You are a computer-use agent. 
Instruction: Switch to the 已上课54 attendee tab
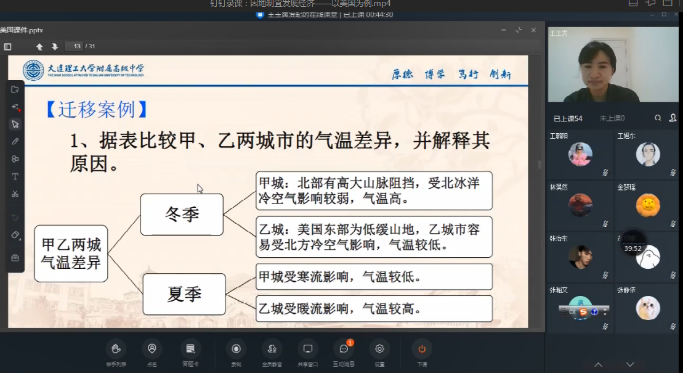tap(568, 118)
